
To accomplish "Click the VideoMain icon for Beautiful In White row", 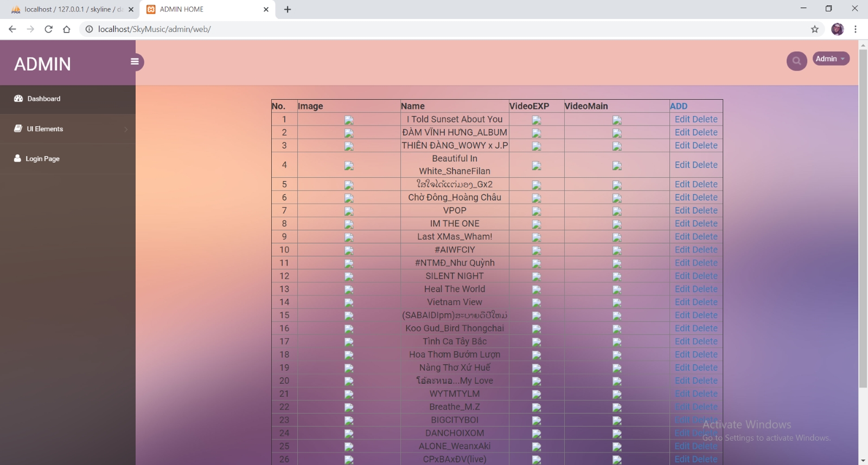I will pyautogui.click(x=617, y=166).
